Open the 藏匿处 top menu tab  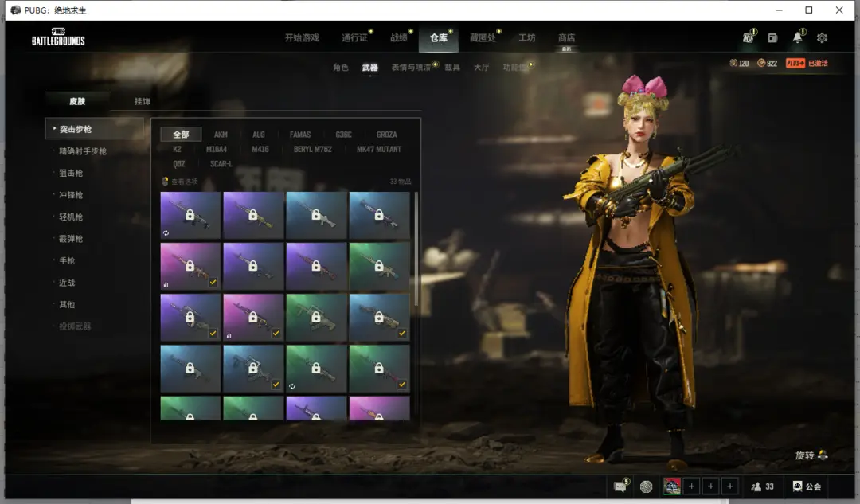pos(483,38)
